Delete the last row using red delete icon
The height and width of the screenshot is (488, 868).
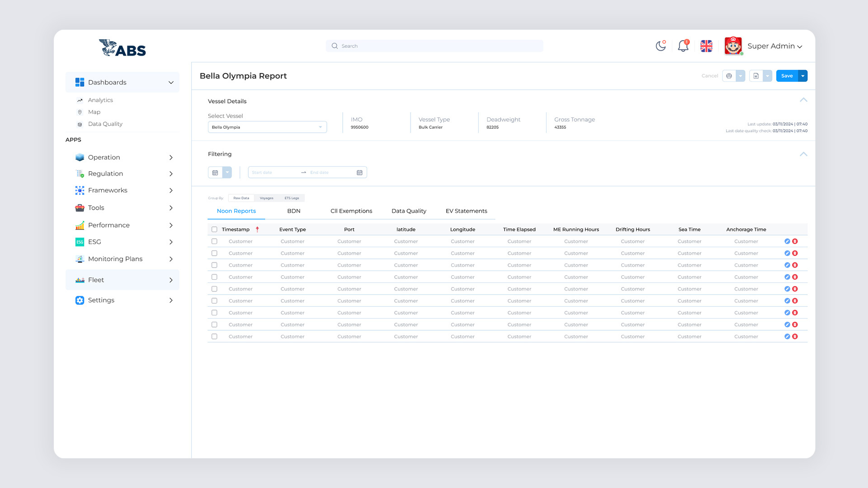tap(795, 336)
